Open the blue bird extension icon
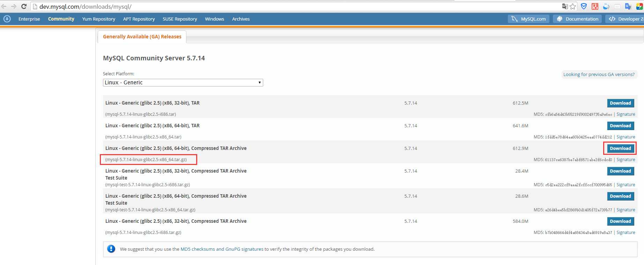The width and height of the screenshot is (644, 265). [606, 6]
